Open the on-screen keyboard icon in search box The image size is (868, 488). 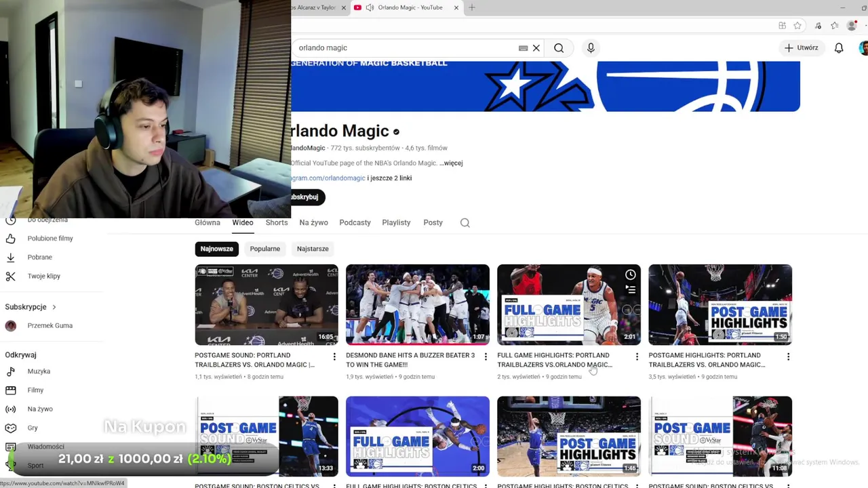coord(523,48)
